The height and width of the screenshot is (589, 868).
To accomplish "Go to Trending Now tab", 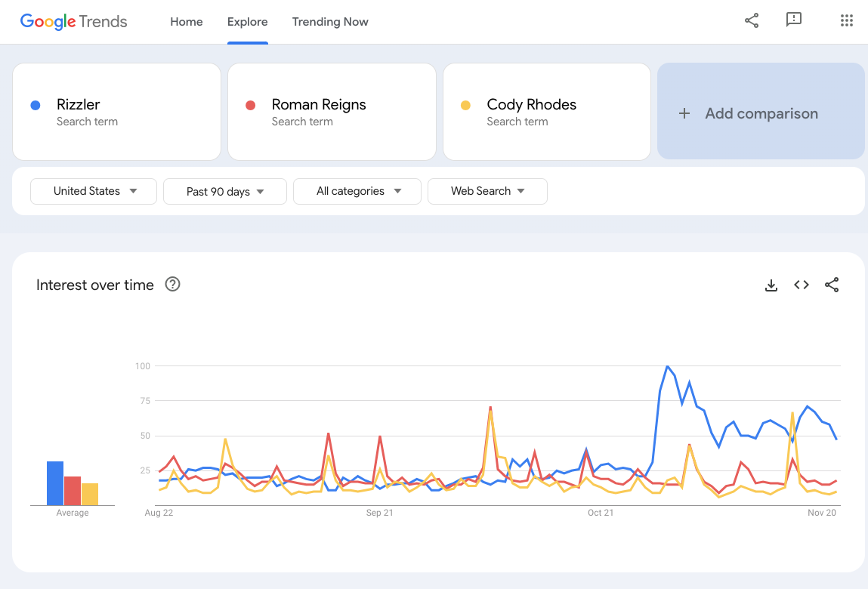I will pos(330,22).
